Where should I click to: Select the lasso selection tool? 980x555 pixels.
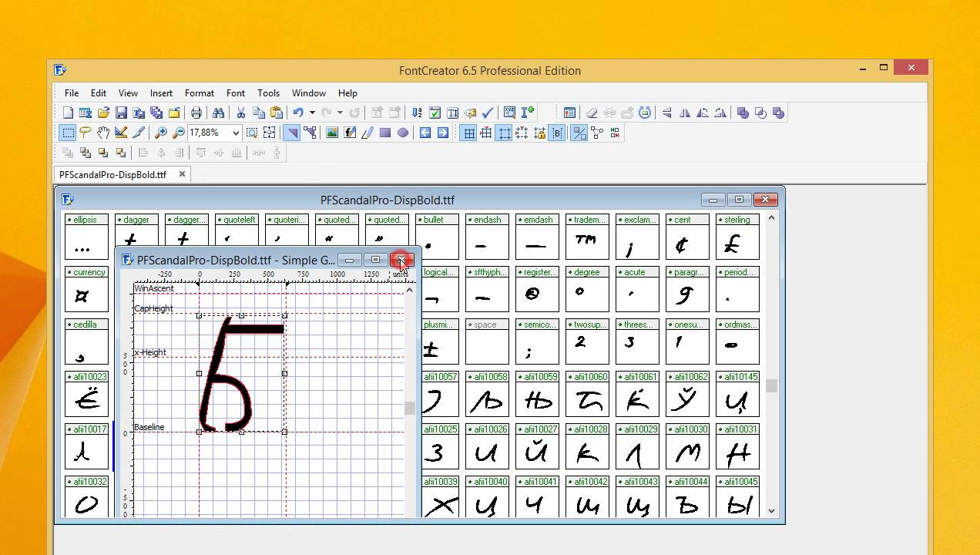pos(86,133)
